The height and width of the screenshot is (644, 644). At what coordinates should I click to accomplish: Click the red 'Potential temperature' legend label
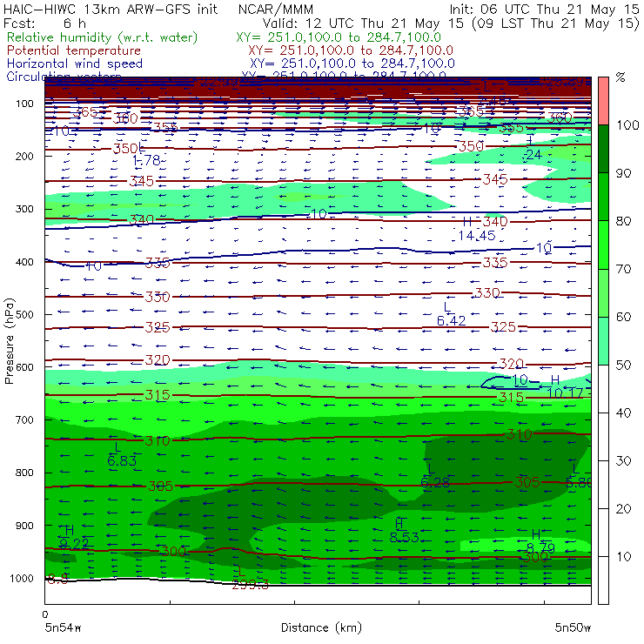pos(74,50)
